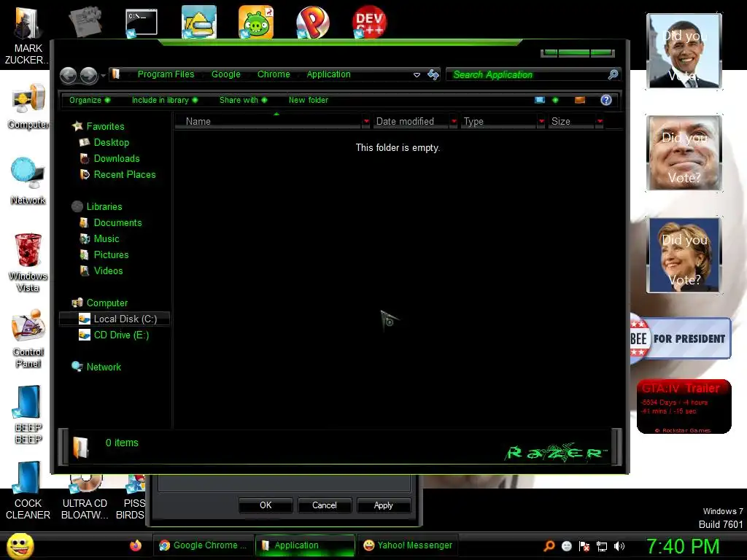Open the Date modified filter arrow
Screen dimensions: 747x560
tap(454, 122)
